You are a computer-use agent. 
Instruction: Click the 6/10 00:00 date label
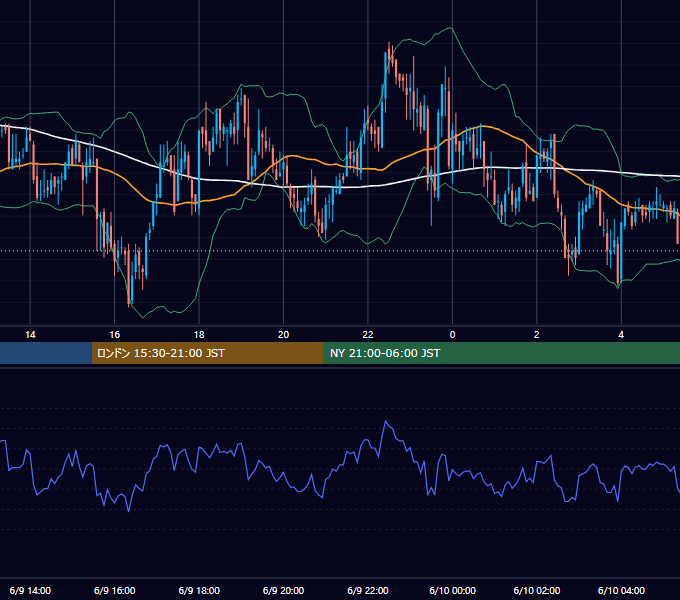coord(452,590)
